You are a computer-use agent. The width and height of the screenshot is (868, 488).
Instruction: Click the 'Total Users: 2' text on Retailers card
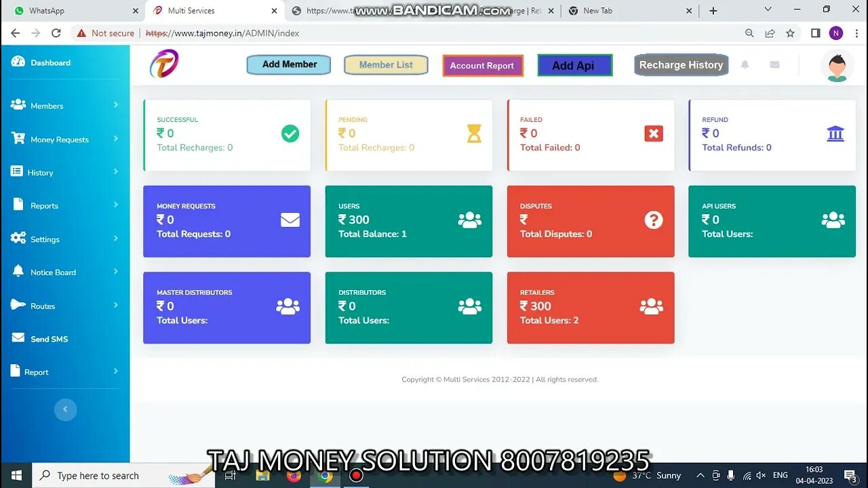pyautogui.click(x=549, y=321)
